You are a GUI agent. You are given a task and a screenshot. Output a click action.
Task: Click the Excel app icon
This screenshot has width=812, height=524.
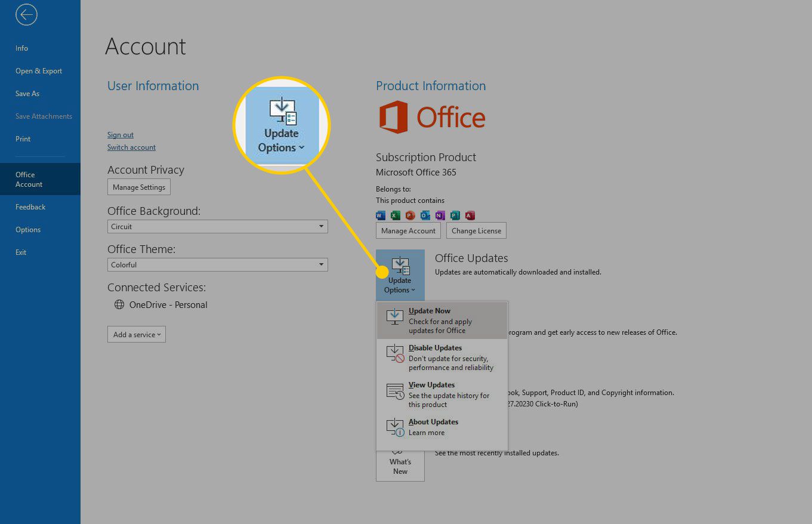point(396,215)
